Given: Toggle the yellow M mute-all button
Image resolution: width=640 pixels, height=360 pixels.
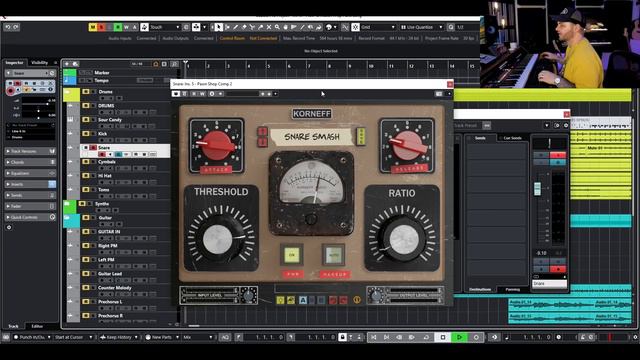Looking at the screenshot, I should (x=93, y=27).
